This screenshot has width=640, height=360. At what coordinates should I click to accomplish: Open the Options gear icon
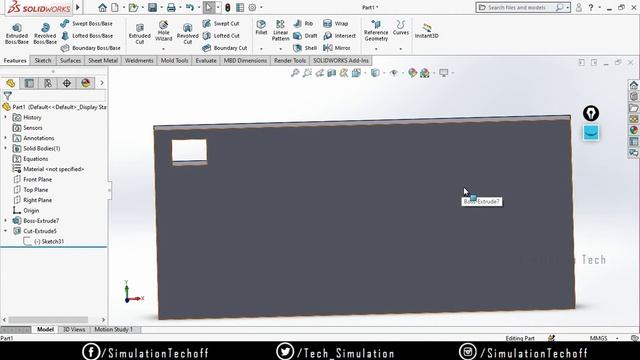[x=252, y=7]
